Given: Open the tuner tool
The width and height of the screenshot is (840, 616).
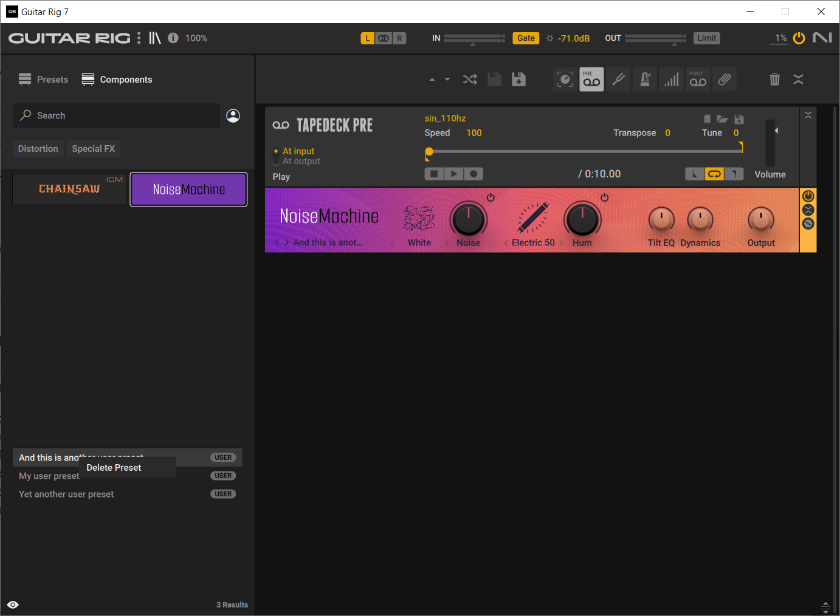Looking at the screenshot, I should (x=618, y=79).
